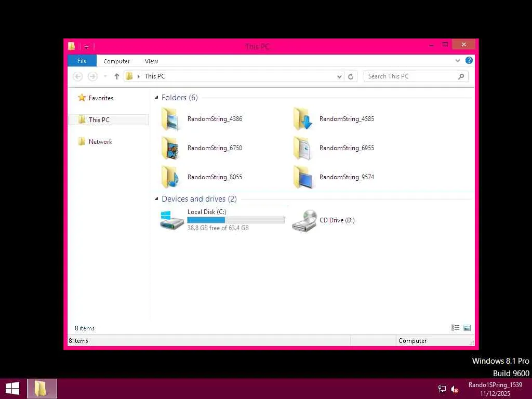Click the Back navigation arrow

78,76
